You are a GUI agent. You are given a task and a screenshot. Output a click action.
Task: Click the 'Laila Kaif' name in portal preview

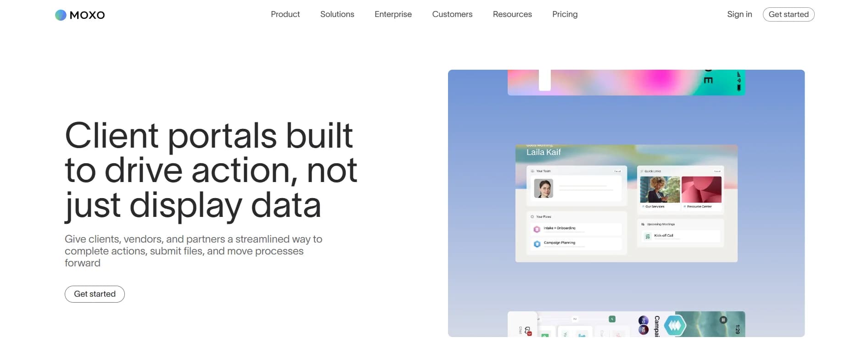pyautogui.click(x=543, y=152)
